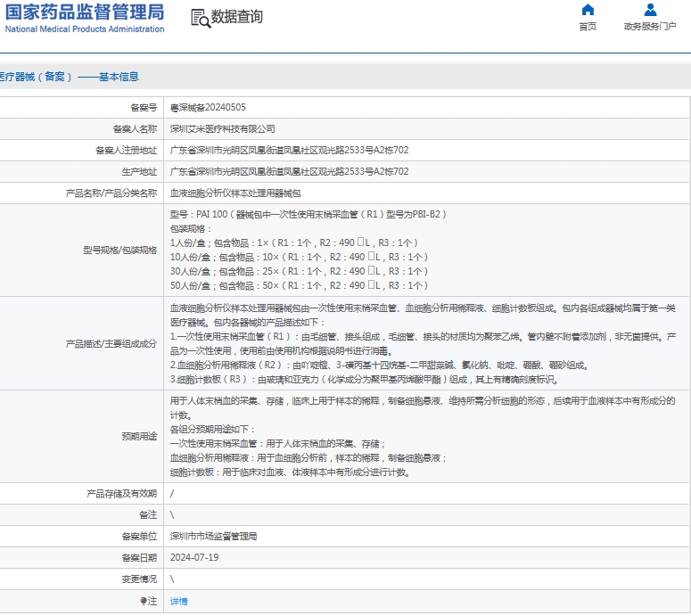The width and height of the screenshot is (691, 616).
Task: Click the 30人份/盒 packaging line
Action: coord(300,271)
